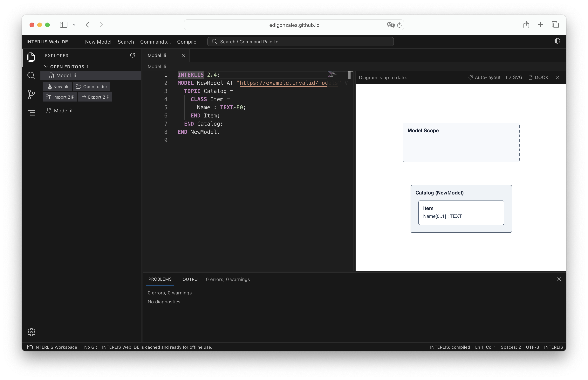Click Import ZIP
The image size is (588, 380).
(x=60, y=97)
